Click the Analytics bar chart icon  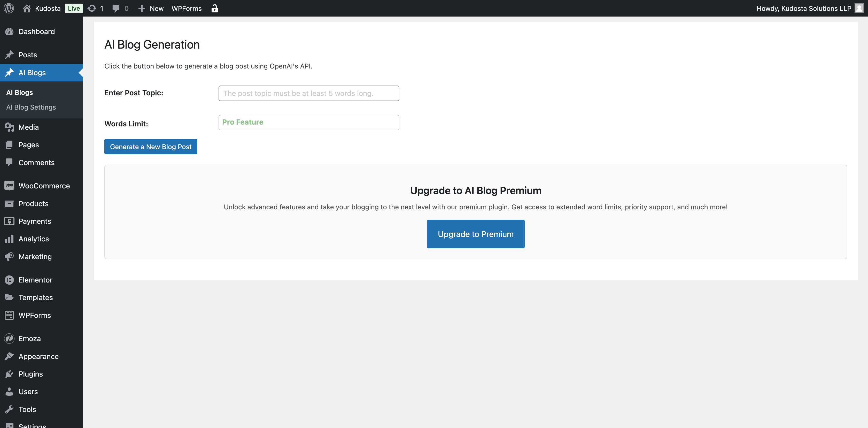click(x=10, y=239)
